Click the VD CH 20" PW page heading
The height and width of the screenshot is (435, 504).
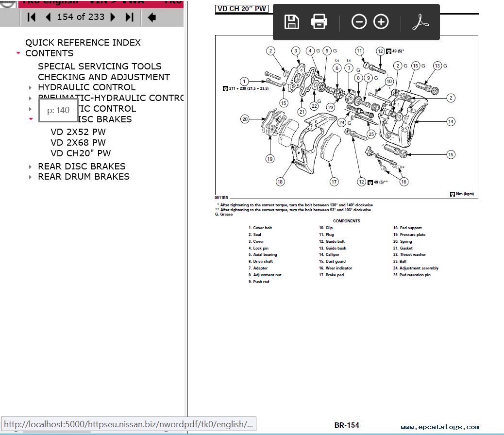pos(242,9)
